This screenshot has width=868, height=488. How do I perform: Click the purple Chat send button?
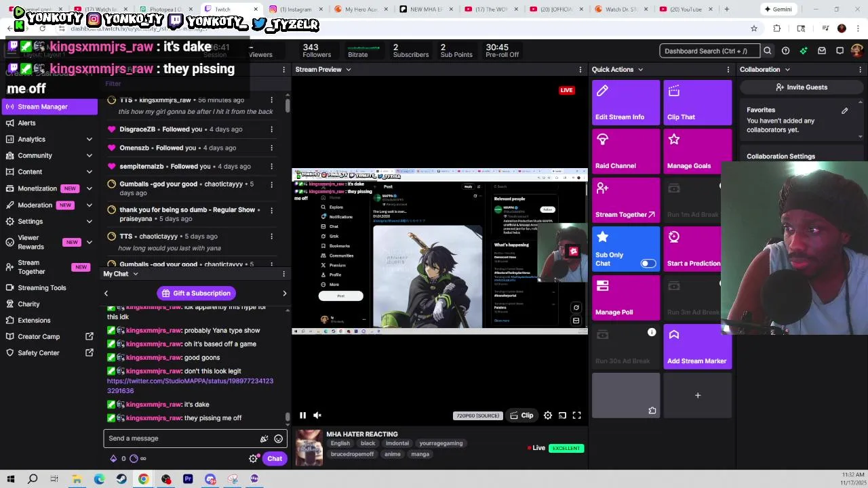click(x=275, y=459)
